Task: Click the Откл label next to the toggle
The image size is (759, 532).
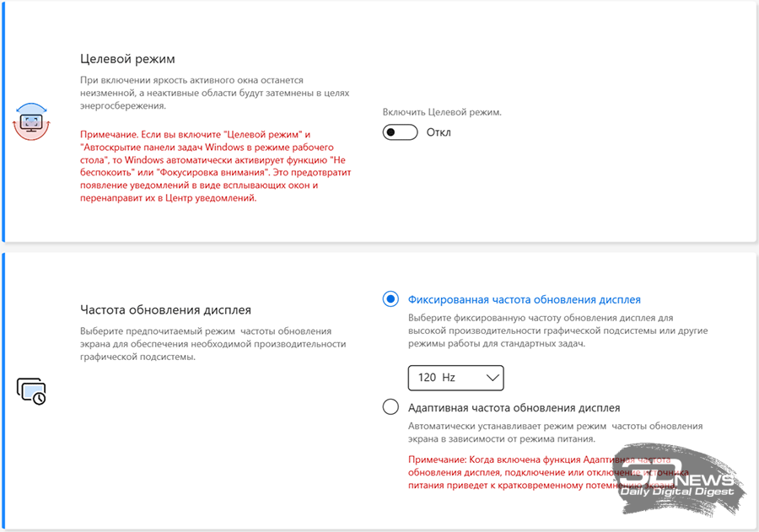Action: point(439,132)
